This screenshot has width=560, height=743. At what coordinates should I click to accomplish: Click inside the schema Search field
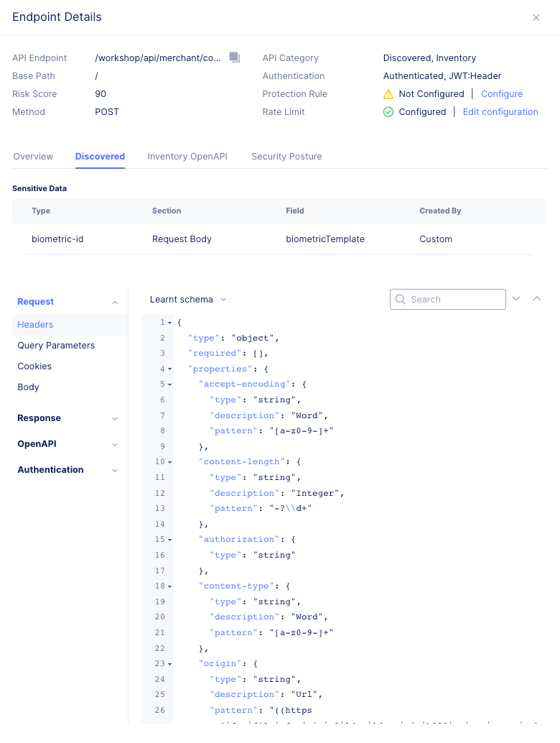pyautogui.click(x=452, y=299)
